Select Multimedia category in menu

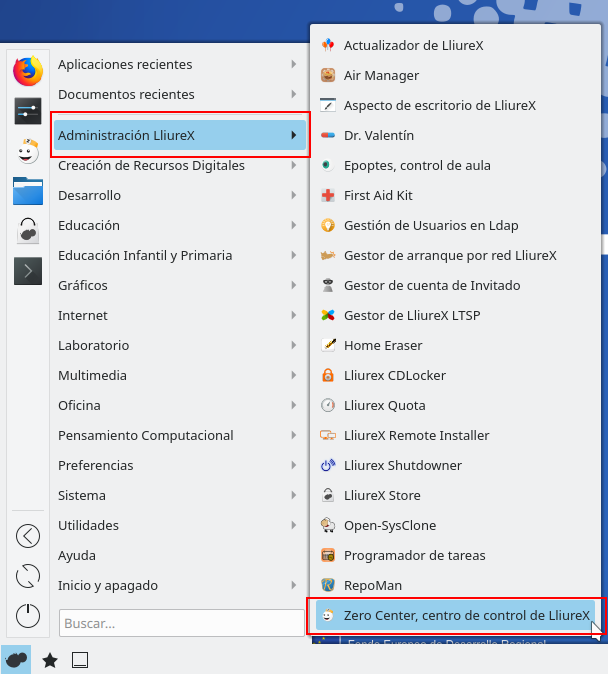(x=92, y=375)
